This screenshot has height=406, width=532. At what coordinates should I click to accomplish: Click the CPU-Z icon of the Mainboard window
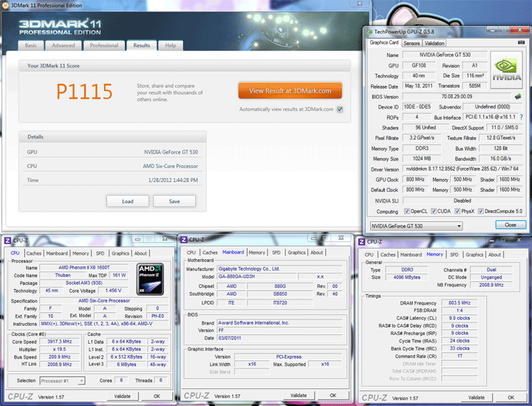[183, 240]
